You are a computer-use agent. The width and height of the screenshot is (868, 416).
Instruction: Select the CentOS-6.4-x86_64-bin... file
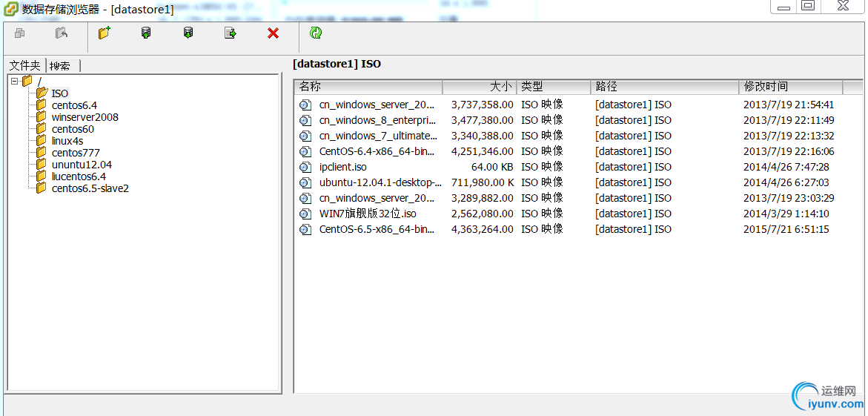(377, 151)
